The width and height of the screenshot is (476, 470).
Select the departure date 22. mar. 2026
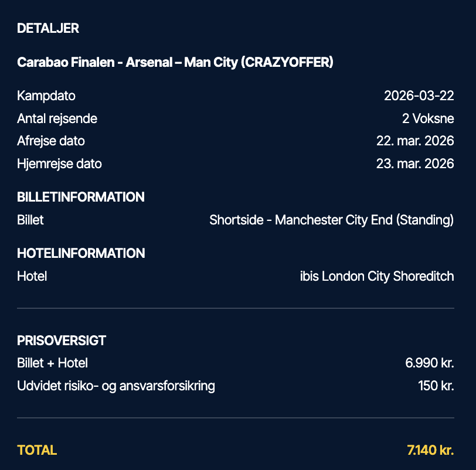[x=415, y=141]
